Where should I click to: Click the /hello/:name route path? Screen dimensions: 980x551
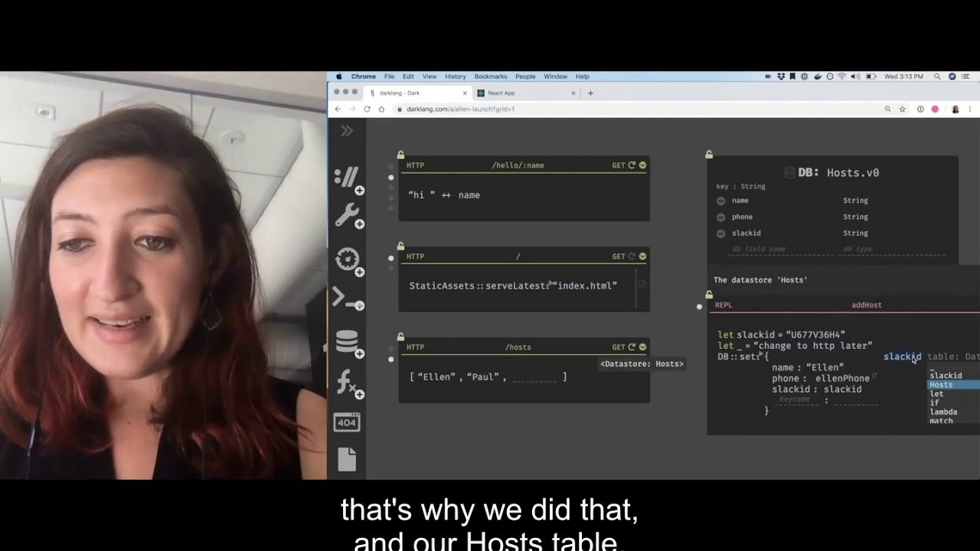click(518, 165)
